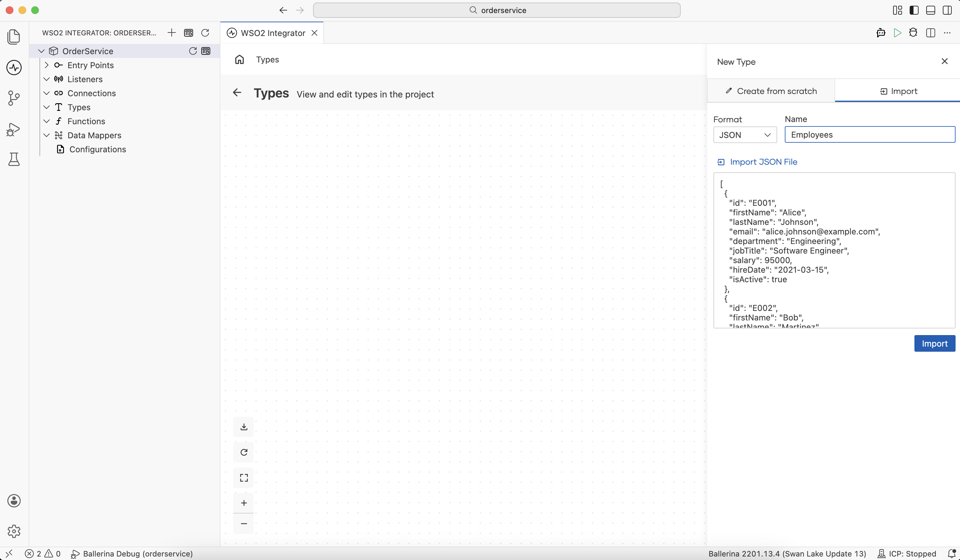Click the blue Import button
Screen dimensions: 960x560
(935, 343)
